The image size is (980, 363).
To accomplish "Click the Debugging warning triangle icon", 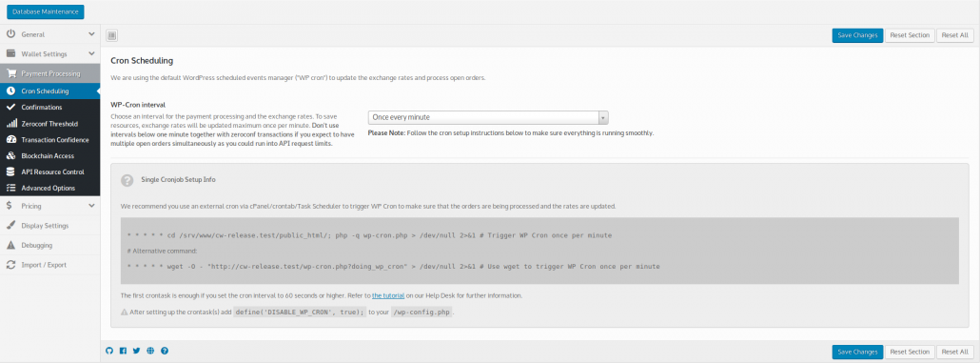I will (x=10, y=245).
